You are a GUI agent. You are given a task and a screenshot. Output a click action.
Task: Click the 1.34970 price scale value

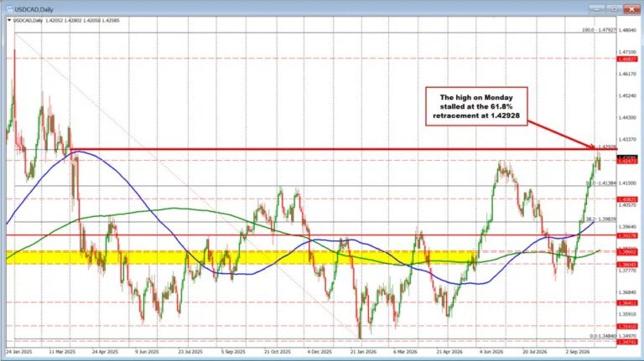(x=627, y=336)
